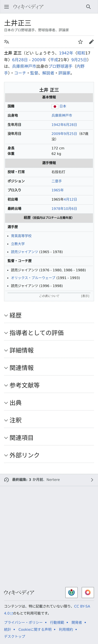Open the ウィキペディア header logo link
Image resolution: width=98 pixels, height=644 pixels.
point(28,7)
